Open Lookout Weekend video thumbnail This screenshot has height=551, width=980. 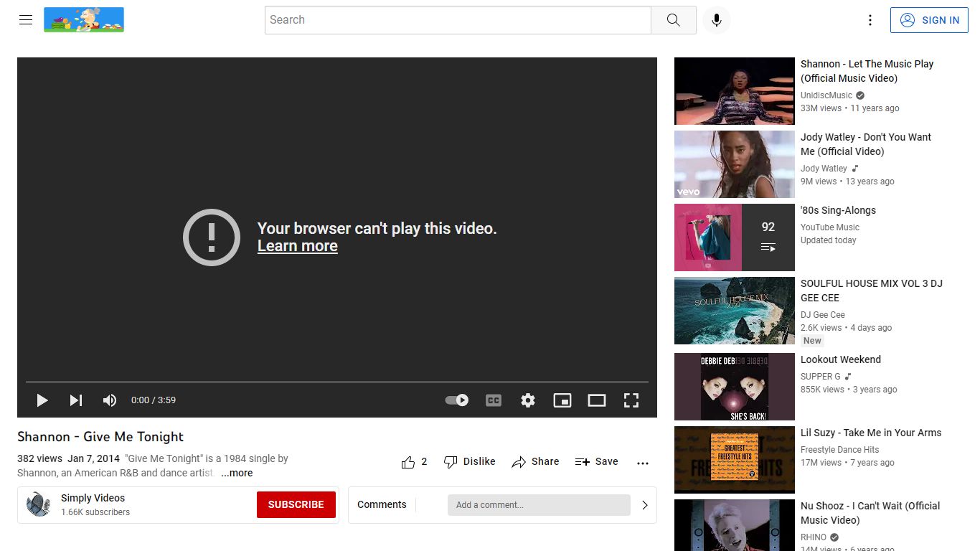click(x=735, y=387)
